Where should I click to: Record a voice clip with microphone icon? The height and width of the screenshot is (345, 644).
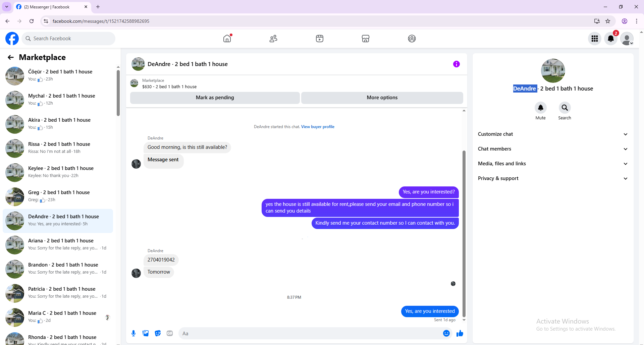click(133, 333)
